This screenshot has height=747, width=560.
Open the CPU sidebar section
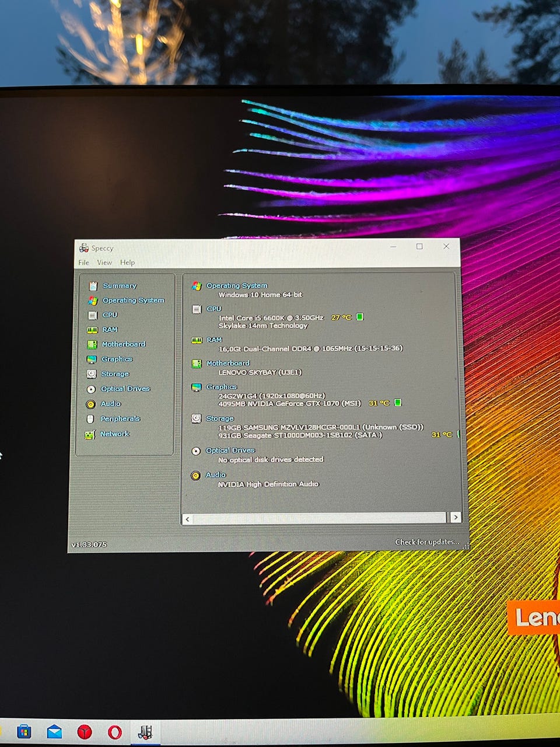click(110, 315)
